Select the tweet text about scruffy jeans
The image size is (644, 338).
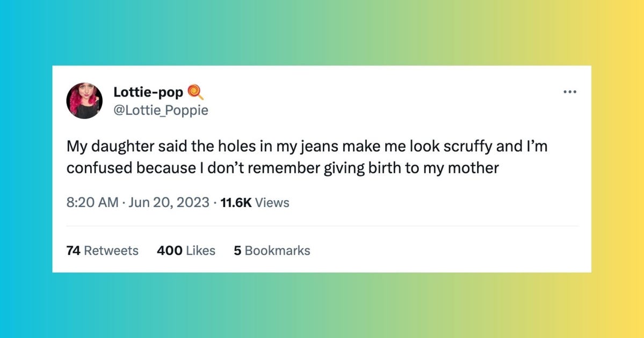[306, 157]
